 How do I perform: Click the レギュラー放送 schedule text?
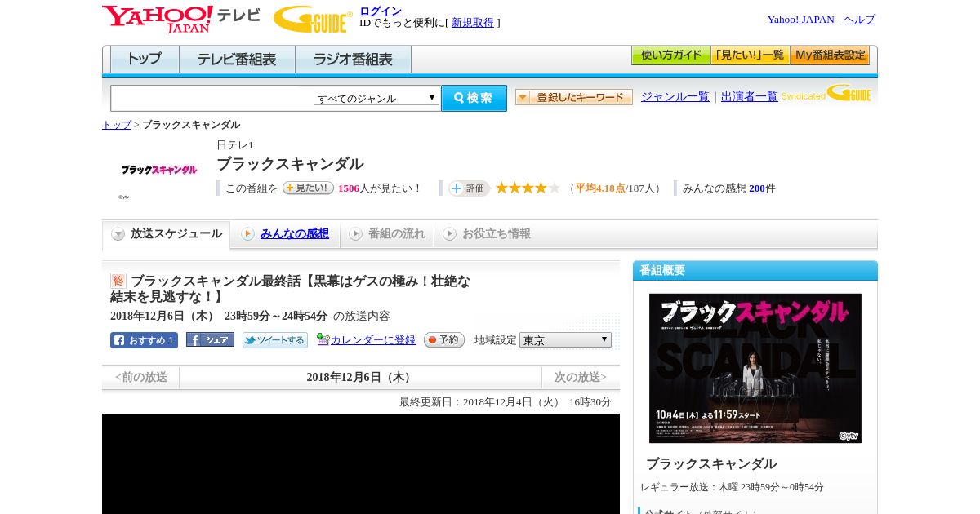732,487
